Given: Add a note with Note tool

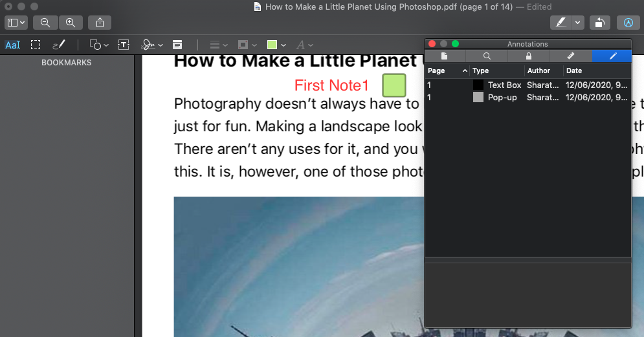Looking at the screenshot, I should (x=177, y=45).
